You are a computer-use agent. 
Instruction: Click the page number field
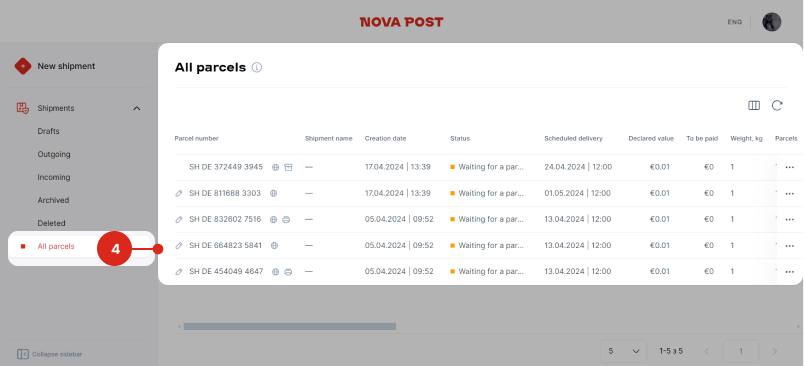point(740,351)
